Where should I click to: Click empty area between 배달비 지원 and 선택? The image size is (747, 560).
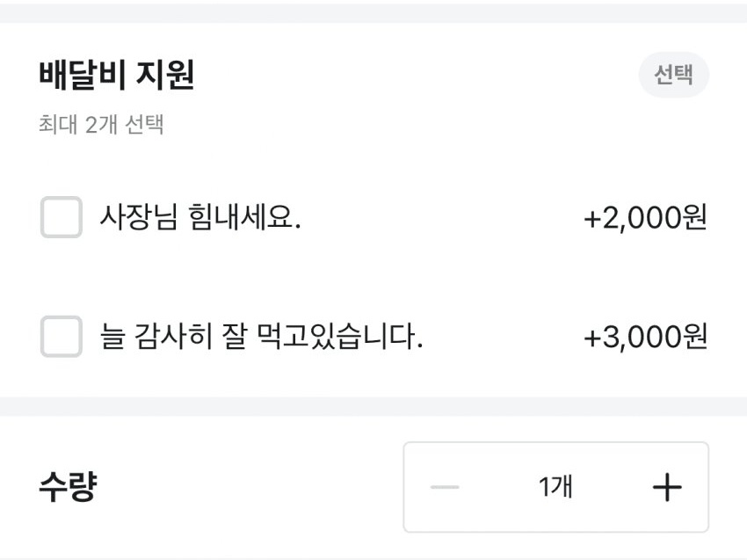[x=413, y=76]
